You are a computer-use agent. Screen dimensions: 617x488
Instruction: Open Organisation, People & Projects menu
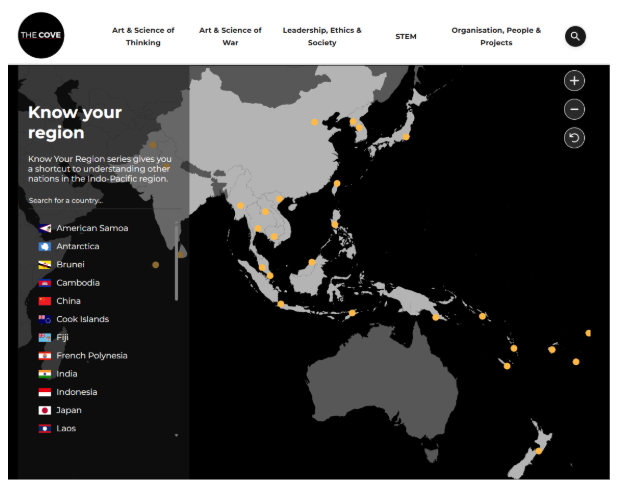496,36
